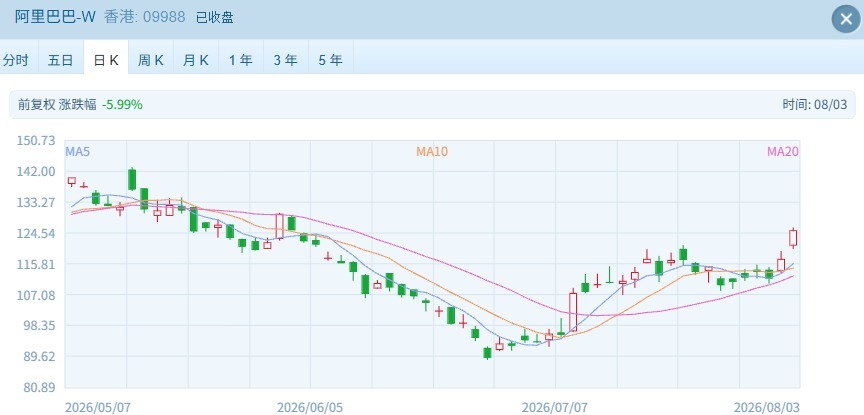
Task: Click the MA20 legend label
Action: click(783, 152)
